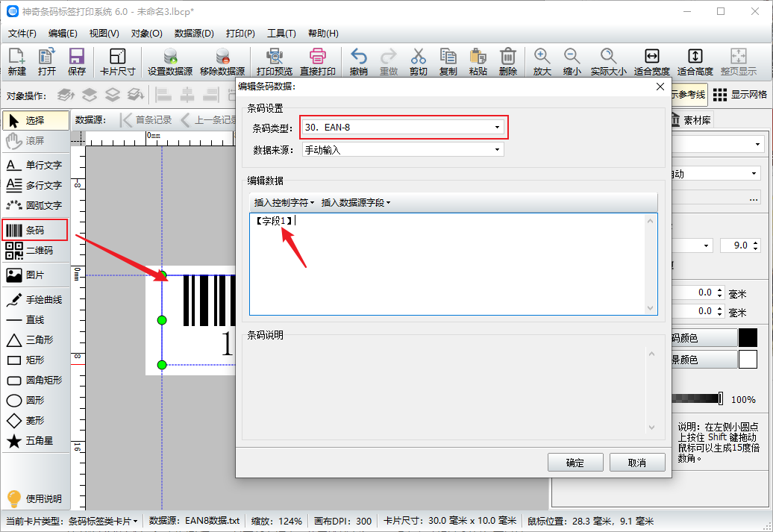Open the 帮助(H) menu

[x=323, y=34]
